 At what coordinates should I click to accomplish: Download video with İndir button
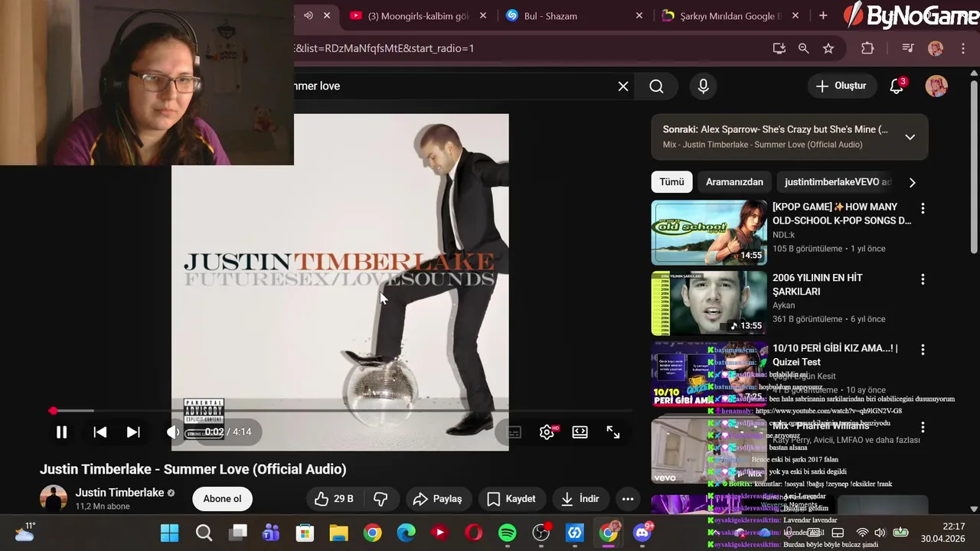point(580,499)
